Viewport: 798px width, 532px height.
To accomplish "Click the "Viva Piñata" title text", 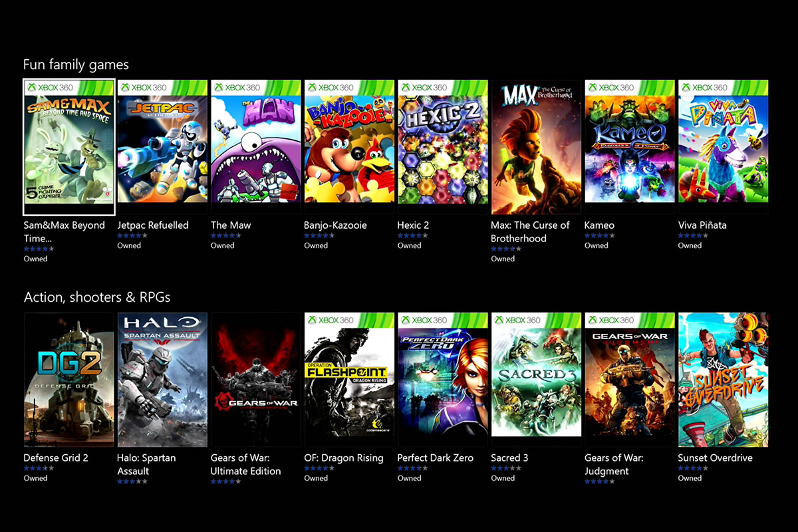I will point(702,225).
